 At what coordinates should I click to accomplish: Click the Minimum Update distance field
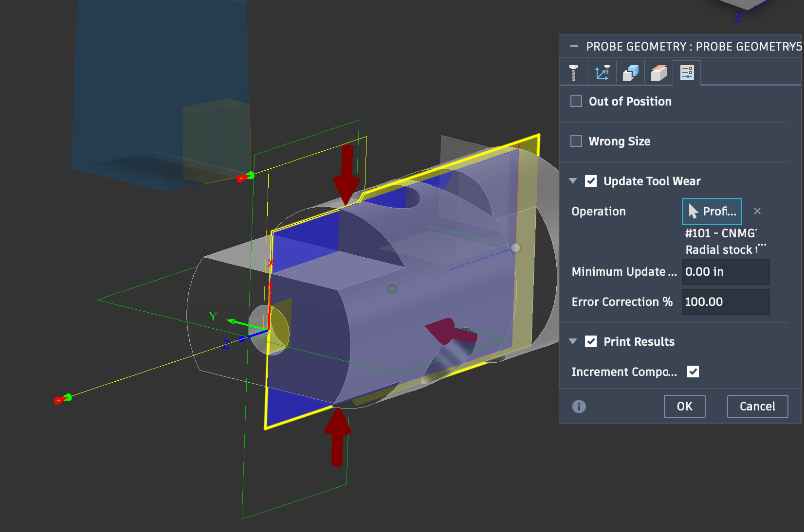point(726,272)
